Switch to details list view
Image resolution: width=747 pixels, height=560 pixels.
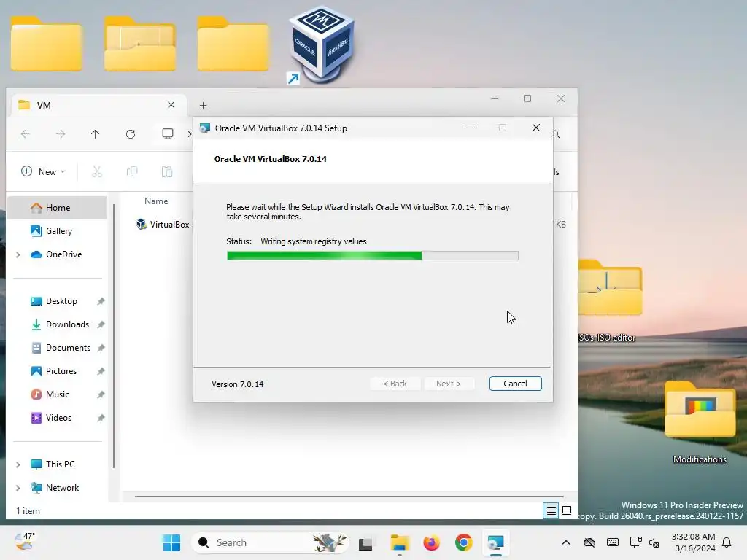click(x=551, y=511)
